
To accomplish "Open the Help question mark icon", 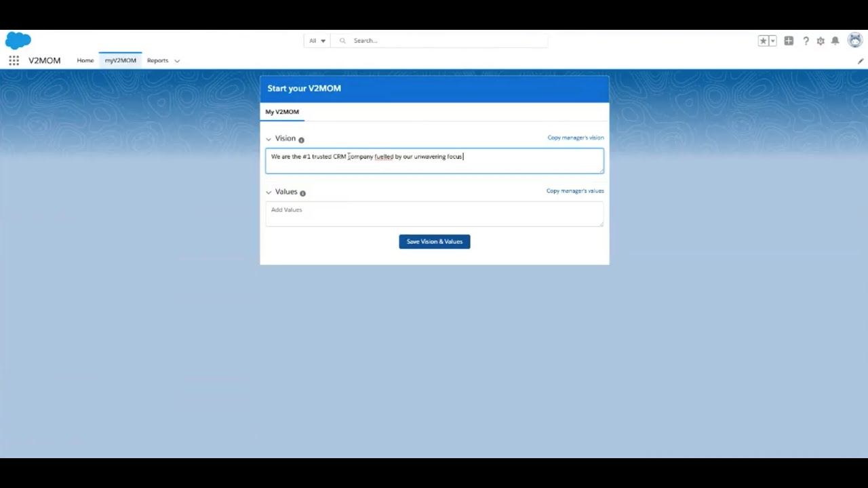I will point(806,41).
